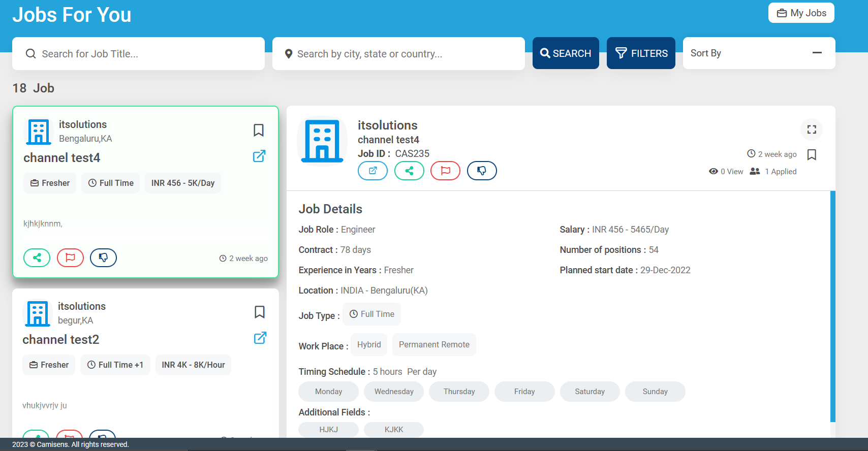The width and height of the screenshot is (868, 451).
Task: Open the My Jobs page
Action: pyautogui.click(x=801, y=13)
